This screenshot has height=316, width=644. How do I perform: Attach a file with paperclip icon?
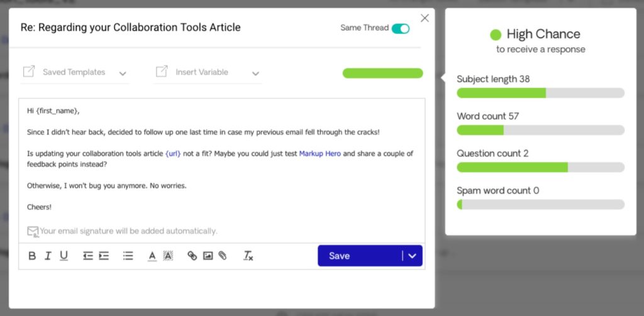[x=223, y=256]
